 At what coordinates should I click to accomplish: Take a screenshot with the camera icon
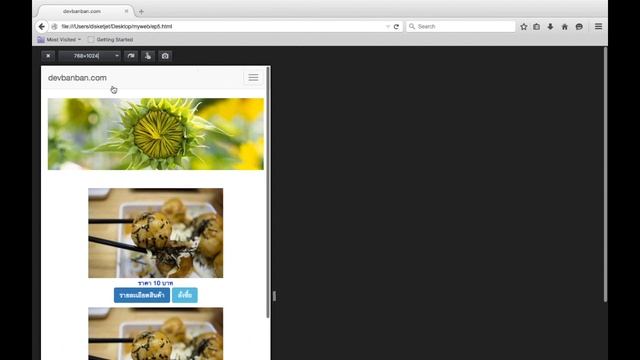tap(165, 56)
